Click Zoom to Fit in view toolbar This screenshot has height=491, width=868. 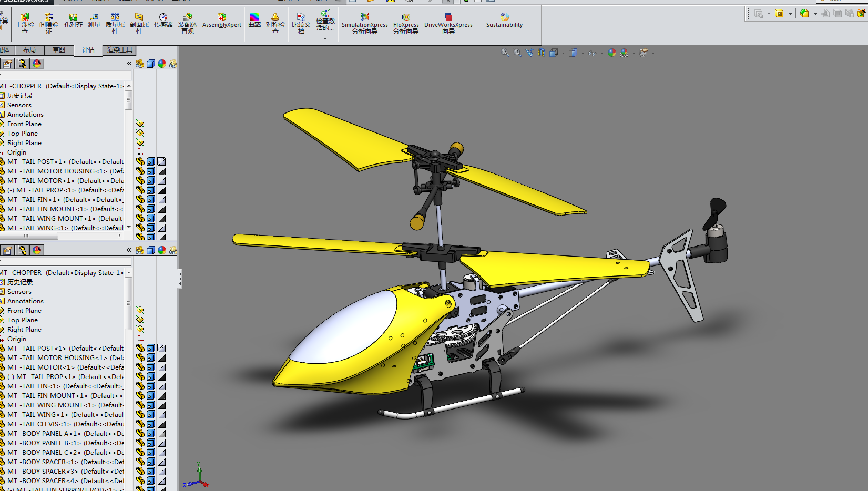[x=505, y=53]
